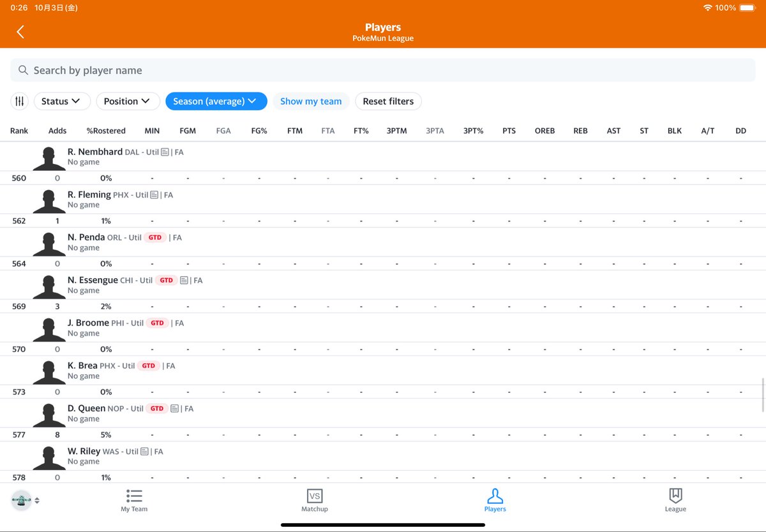Viewport: 766px width, 532px height.
Task: Open the team switcher avatar
Action: 22,501
